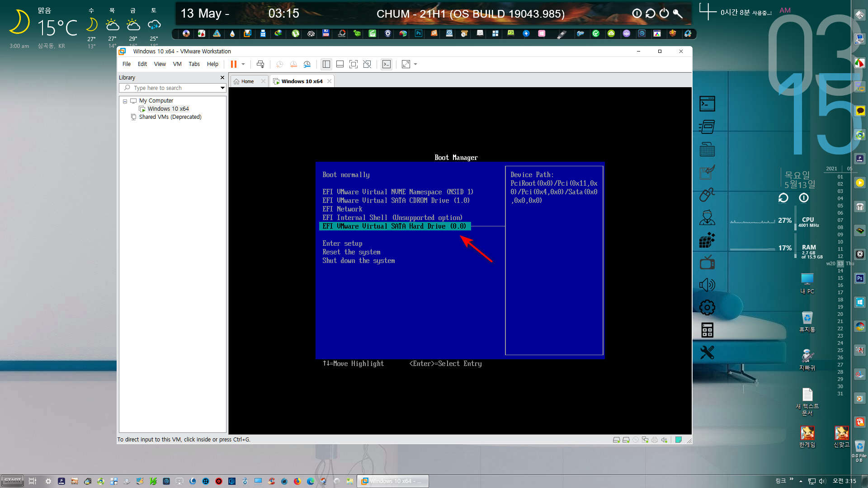868x488 pixels.
Task: Open the library search dropdown arrow
Action: [222, 88]
